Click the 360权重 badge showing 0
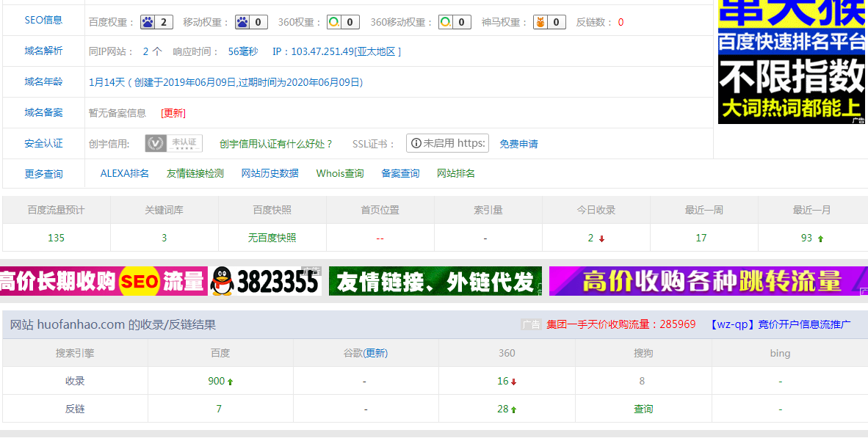This screenshot has width=868, height=441. tap(343, 22)
